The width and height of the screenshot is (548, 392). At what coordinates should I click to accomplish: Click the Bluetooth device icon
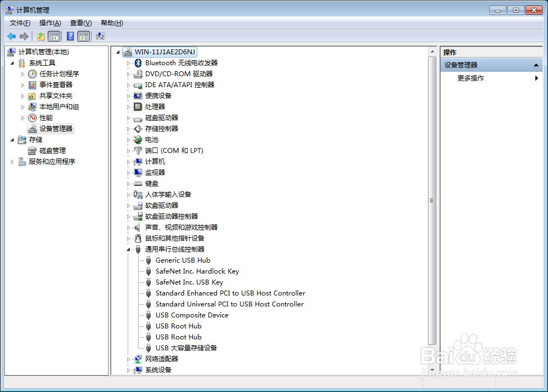point(138,63)
